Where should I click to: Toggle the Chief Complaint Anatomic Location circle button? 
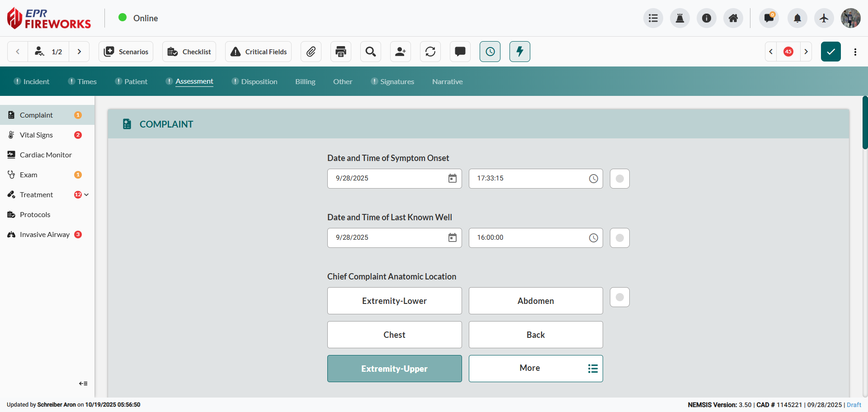pyautogui.click(x=620, y=297)
